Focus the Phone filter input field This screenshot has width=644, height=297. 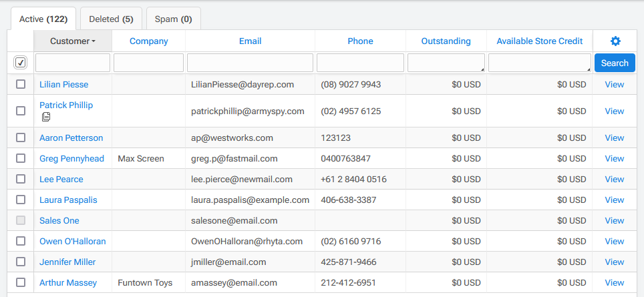click(360, 63)
